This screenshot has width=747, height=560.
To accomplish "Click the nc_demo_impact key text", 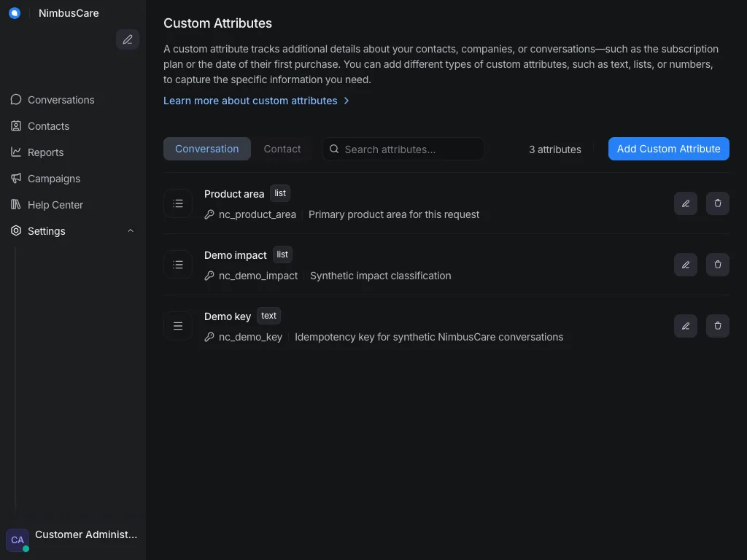I will tap(258, 276).
